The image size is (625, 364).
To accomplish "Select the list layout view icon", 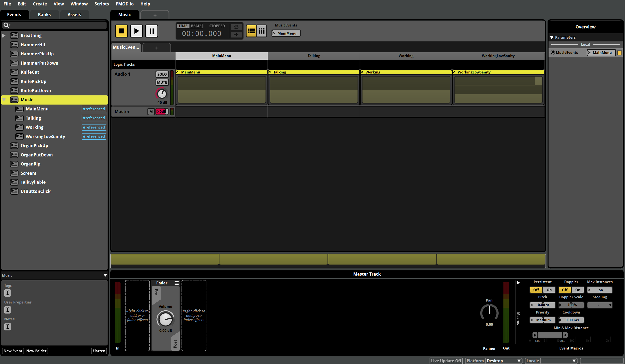I will (x=251, y=31).
